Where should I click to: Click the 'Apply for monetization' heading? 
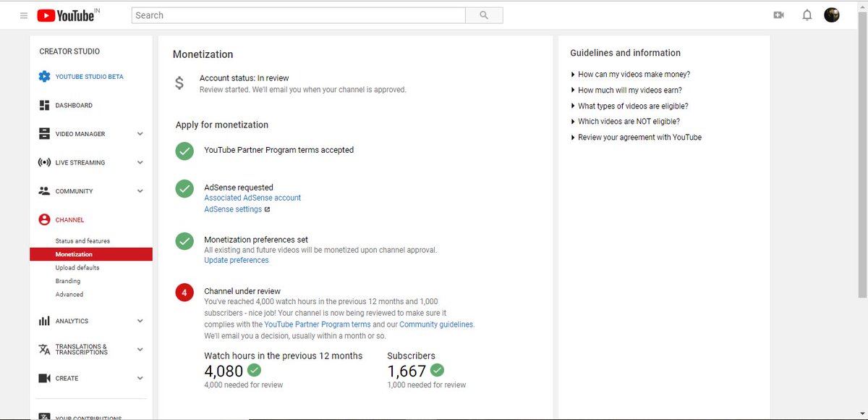click(222, 125)
